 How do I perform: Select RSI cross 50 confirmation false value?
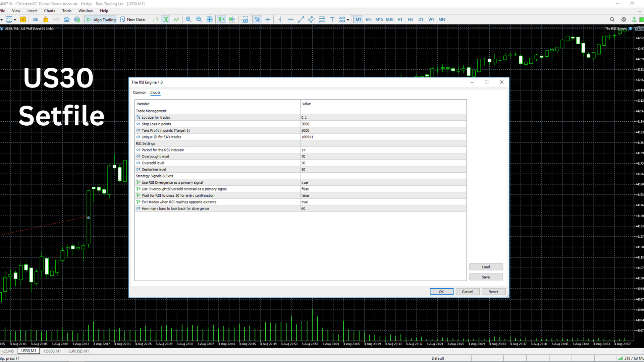[x=383, y=195]
